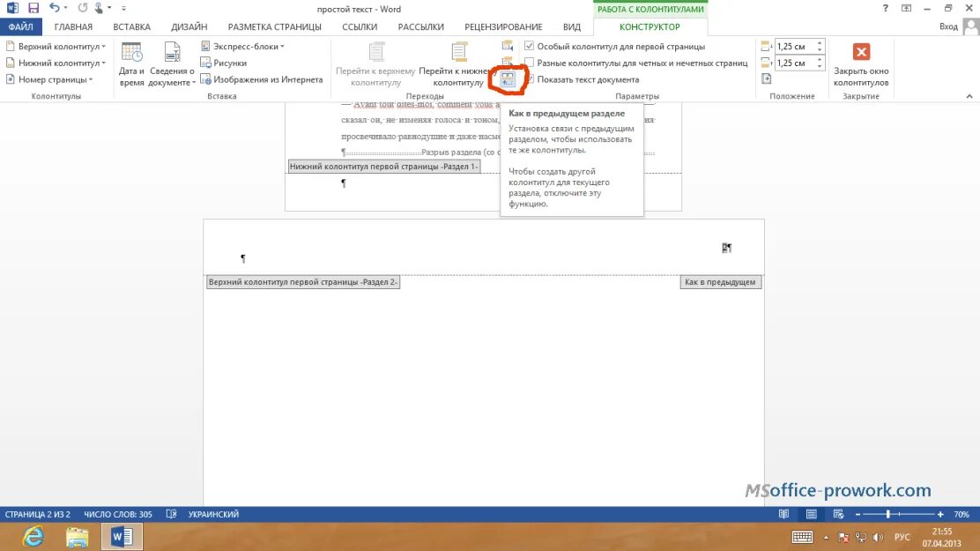Open Internet Explorer from taskbar
The image size is (980, 551).
pyautogui.click(x=33, y=537)
